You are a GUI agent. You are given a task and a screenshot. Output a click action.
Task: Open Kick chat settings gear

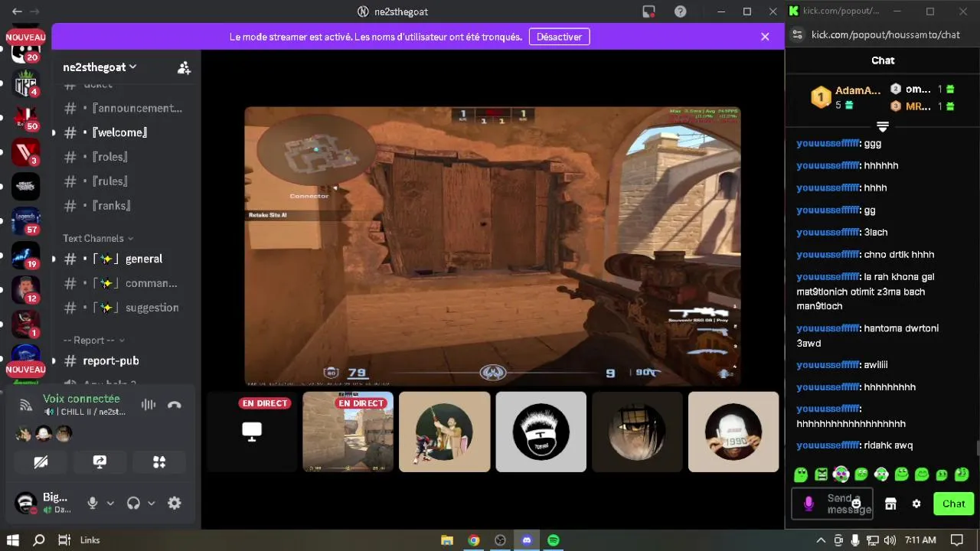[916, 504]
